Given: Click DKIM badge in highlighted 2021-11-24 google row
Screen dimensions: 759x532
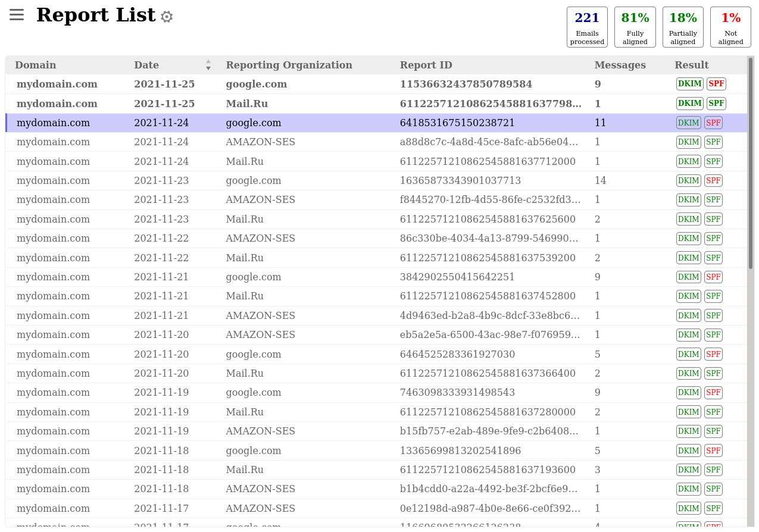Looking at the screenshot, I should point(689,123).
